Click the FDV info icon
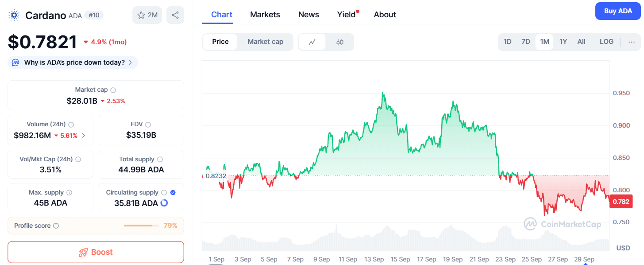Viewport: 644px width, 265px height. click(148, 125)
